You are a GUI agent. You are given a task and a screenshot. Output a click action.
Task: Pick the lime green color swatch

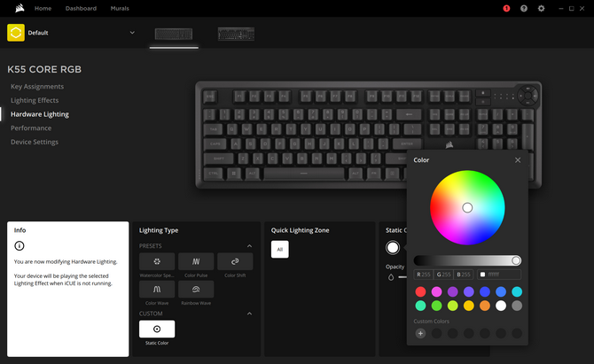pos(453,306)
